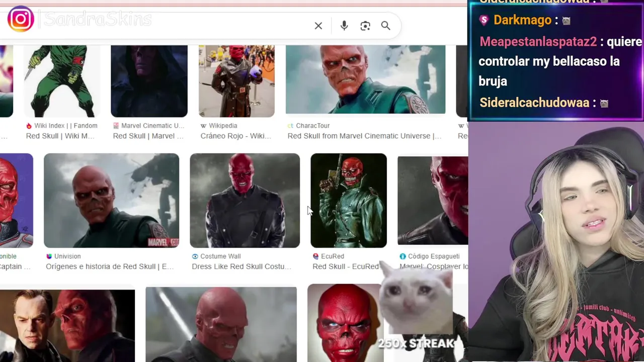Viewport: 644px width, 362px height.
Task: Open the EcuRed Red Skull figure image
Action: tap(349, 201)
